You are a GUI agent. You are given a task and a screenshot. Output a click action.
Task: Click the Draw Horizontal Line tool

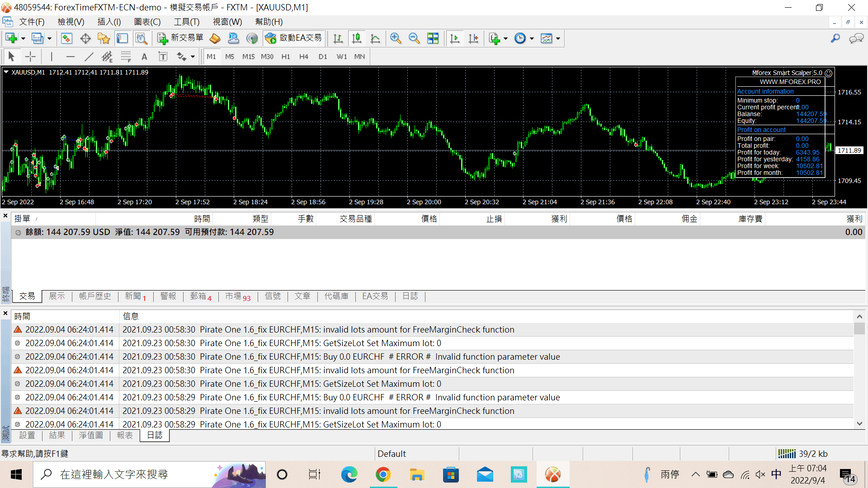click(70, 56)
